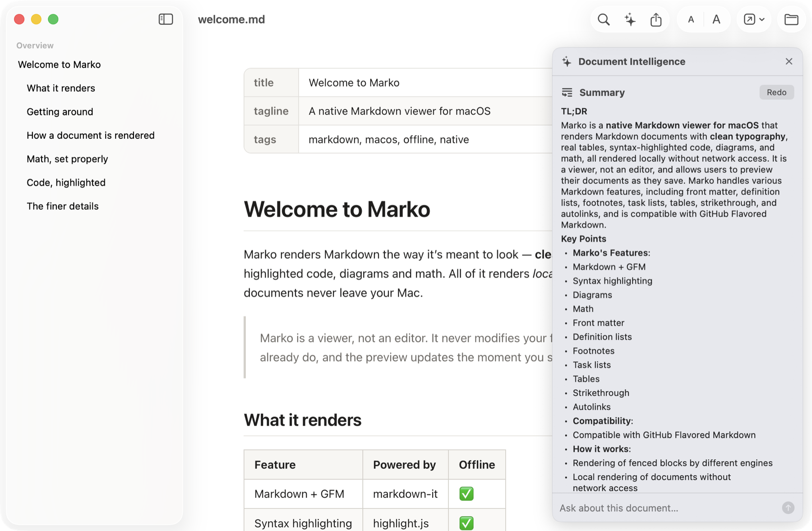Click the Definition lists bullet

[602, 337]
